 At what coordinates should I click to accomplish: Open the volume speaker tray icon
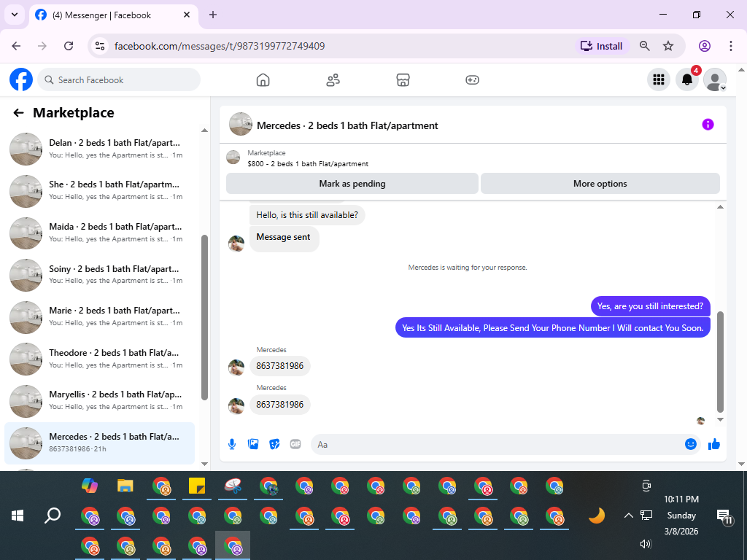tap(646, 544)
